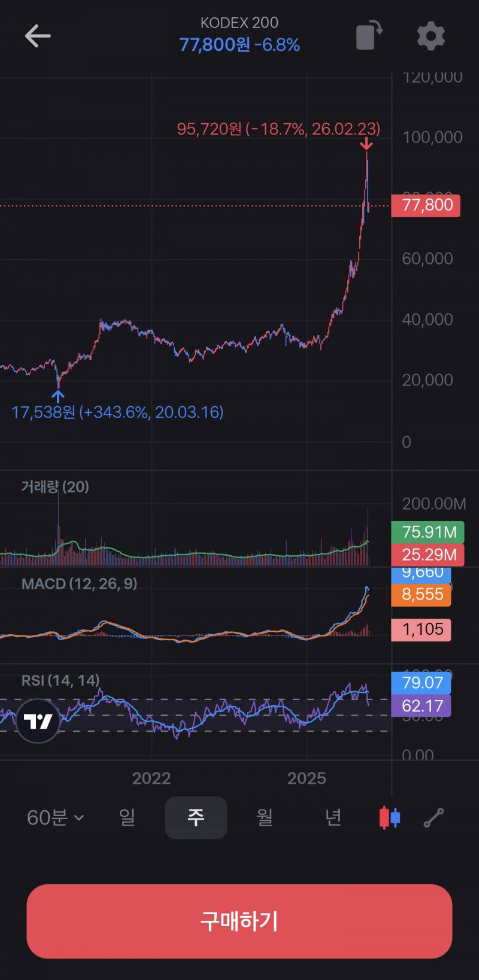Select the 주 (weekly) tab

(196, 817)
